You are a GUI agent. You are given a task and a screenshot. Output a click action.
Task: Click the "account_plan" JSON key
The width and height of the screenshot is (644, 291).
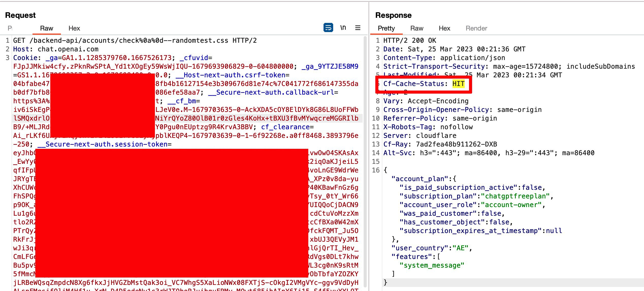pyautogui.click(x=420, y=179)
